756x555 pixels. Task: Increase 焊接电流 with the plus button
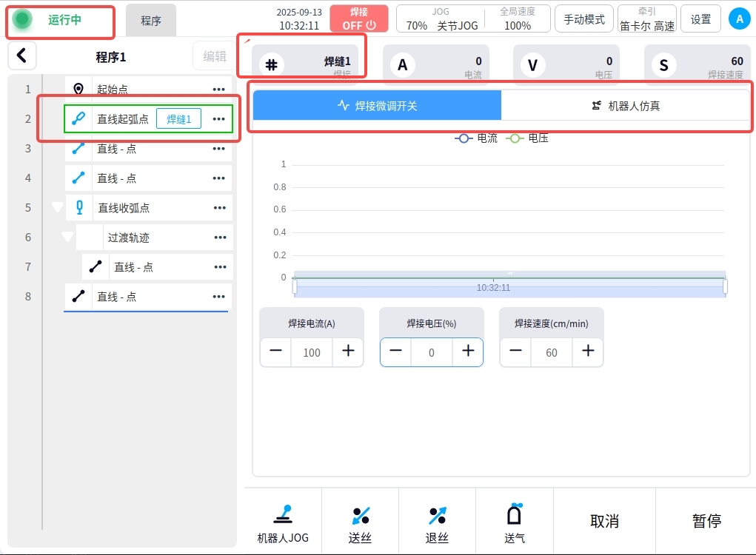(x=348, y=351)
